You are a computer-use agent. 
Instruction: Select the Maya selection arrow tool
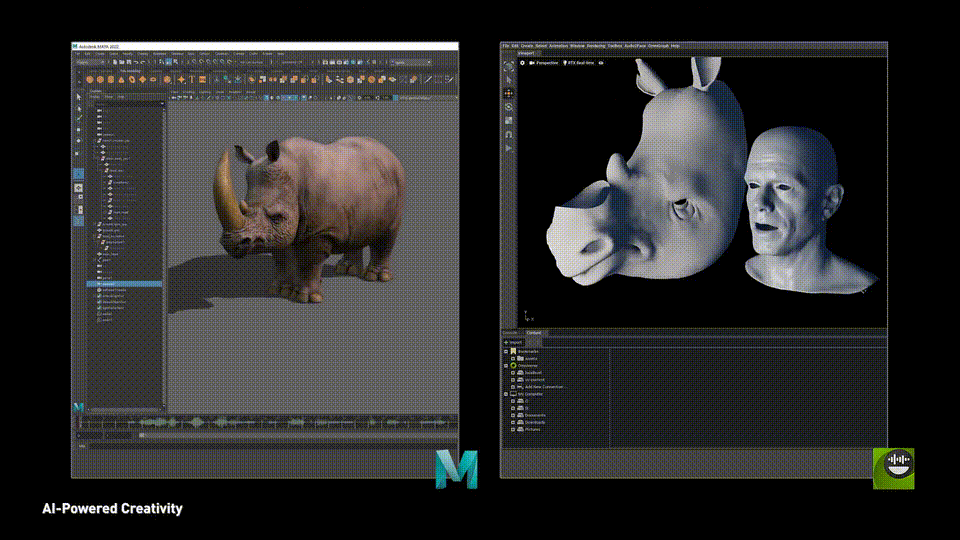tap(79, 97)
